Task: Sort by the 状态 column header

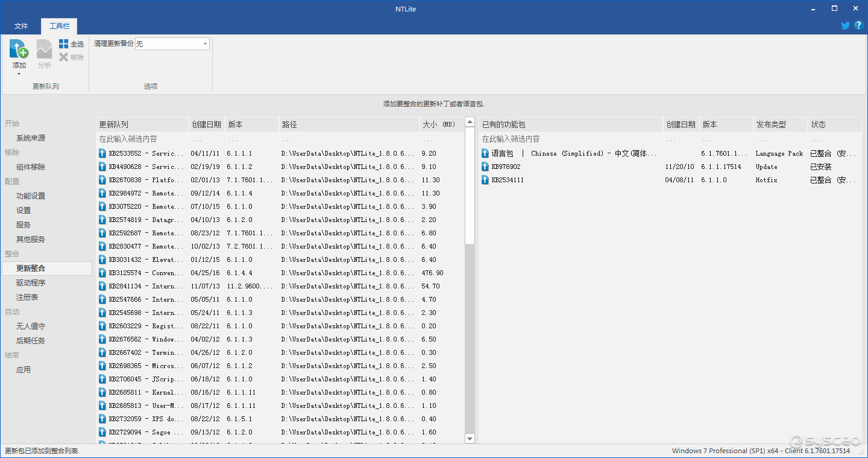Action: (x=834, y=124)
